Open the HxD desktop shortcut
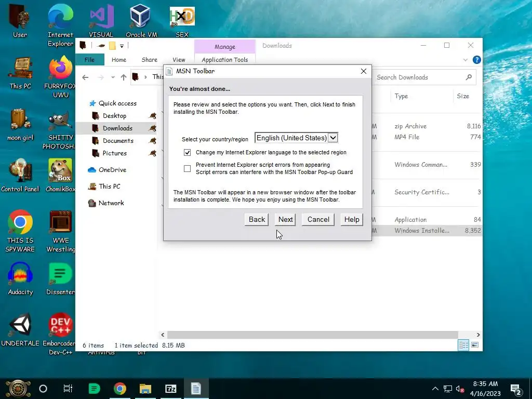The height and width of the screenshot is (399, 532). pos(182,21)
